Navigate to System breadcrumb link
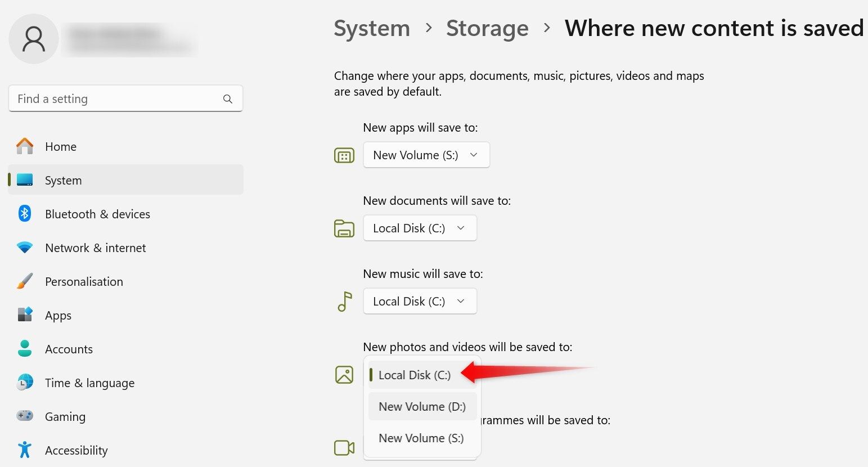 point(372,28)
